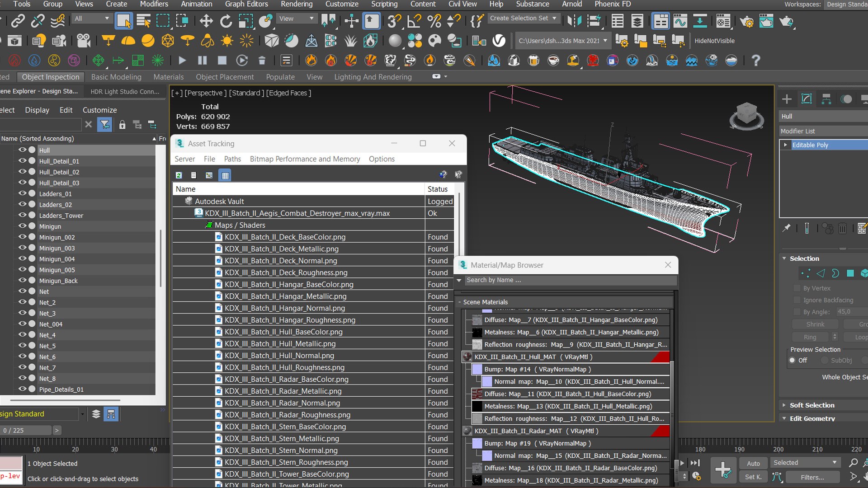Toggle visibility of Ladders_01
868x488 pixels.
pyautogui.click(x=22, y=193)
